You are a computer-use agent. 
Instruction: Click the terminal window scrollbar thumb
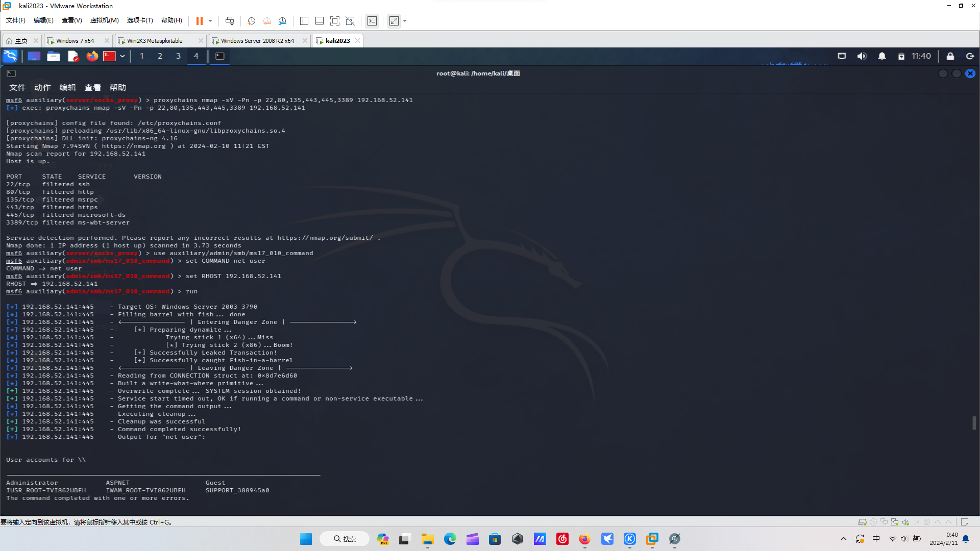tap(974, 422)
